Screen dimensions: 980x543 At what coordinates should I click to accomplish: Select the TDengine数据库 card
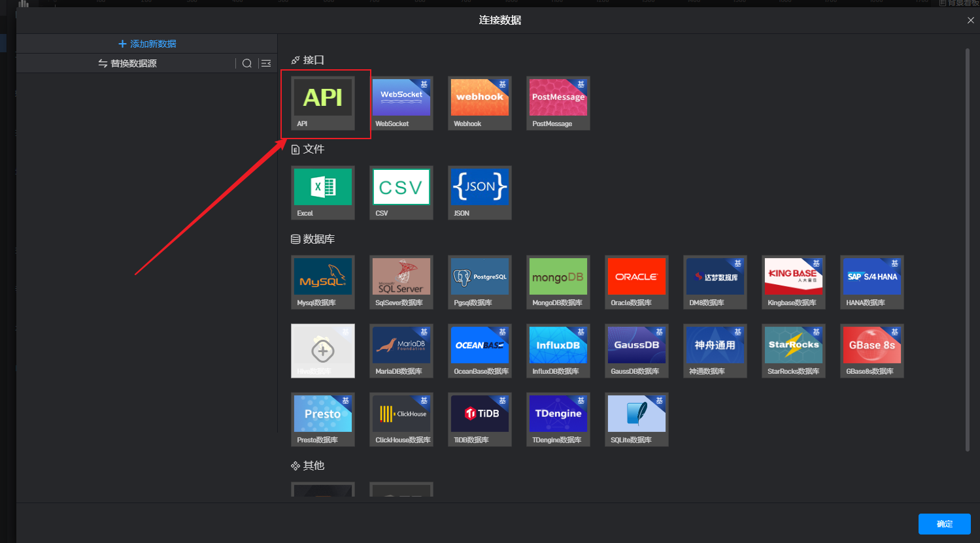click(558, 420)
